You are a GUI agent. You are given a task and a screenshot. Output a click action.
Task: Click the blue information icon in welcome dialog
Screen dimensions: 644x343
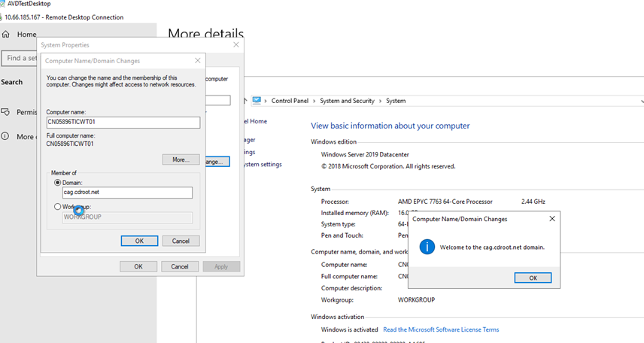click(427, 247)
